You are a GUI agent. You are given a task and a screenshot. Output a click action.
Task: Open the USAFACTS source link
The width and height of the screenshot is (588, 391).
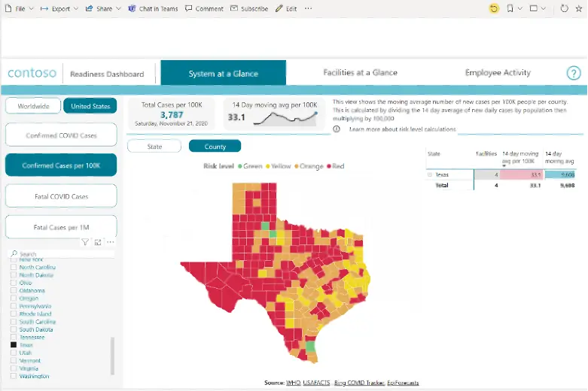[x=316, y=383]
